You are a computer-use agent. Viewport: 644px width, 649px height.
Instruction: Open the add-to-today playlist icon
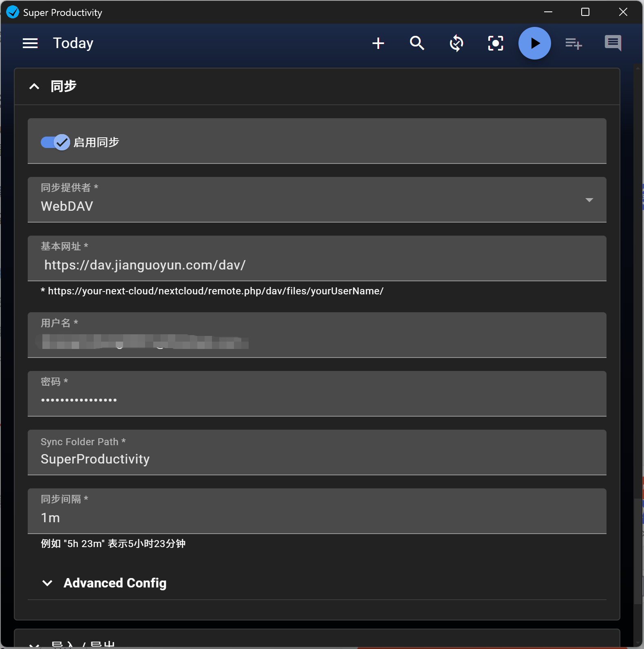tap(573, 43)
